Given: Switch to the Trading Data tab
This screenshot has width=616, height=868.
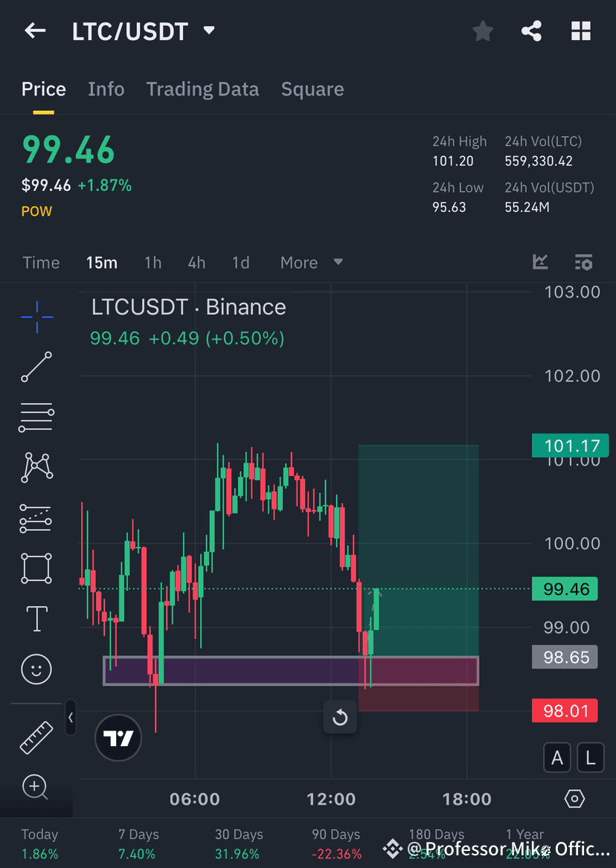Looking at the screenshot, I should (x=202, y=89).
